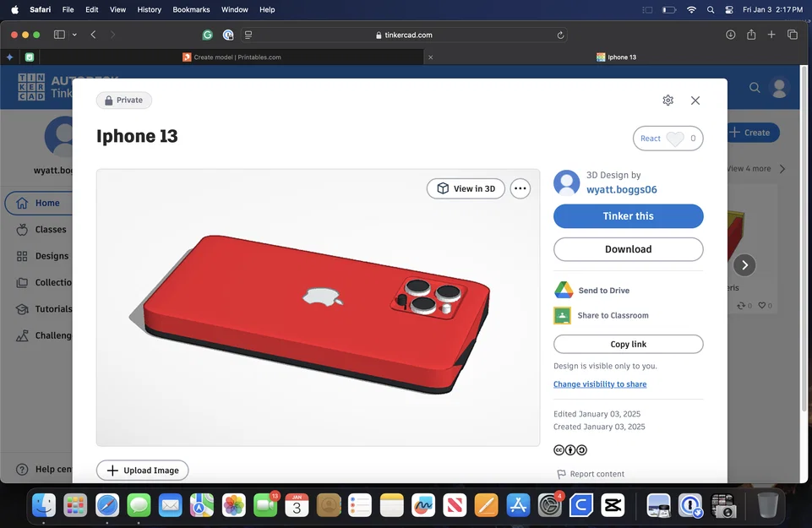Image resolution: width=812 pixels, height=528 pixels.
Task: Click tinkercad.com address bar
Action: [x=404, y=35]
